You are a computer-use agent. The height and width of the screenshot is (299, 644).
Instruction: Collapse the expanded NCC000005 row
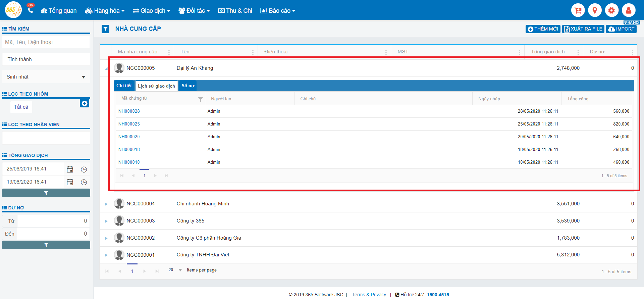click(106, 68)
